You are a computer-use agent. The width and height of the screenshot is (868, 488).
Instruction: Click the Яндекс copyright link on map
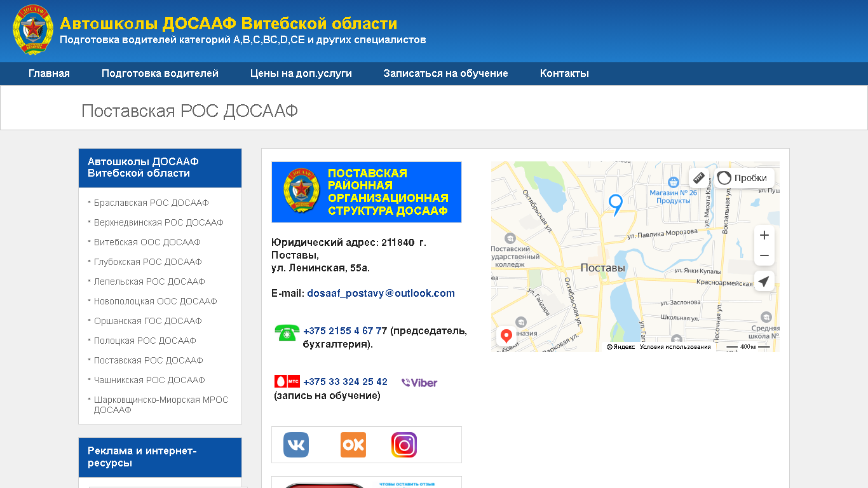(621, 347)
